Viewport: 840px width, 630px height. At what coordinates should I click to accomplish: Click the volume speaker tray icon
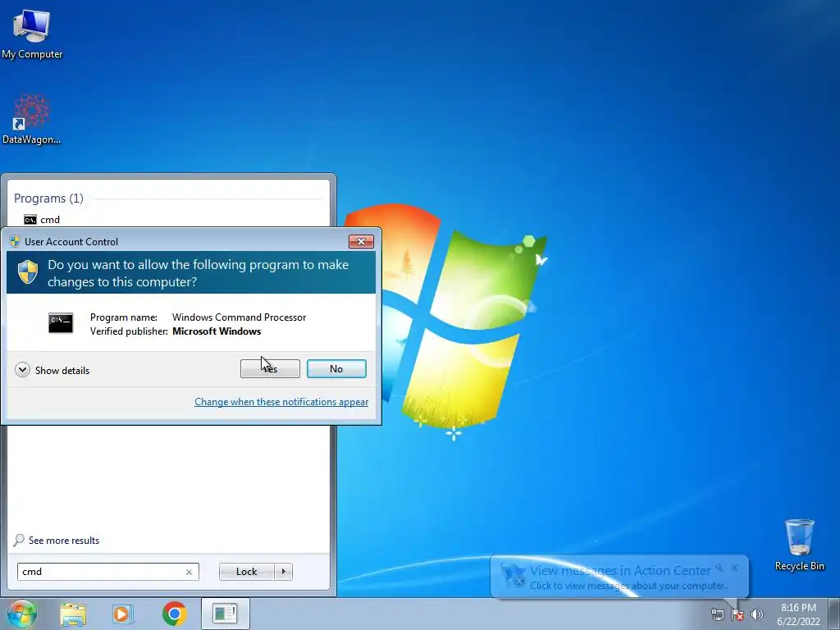click(757, 614)
